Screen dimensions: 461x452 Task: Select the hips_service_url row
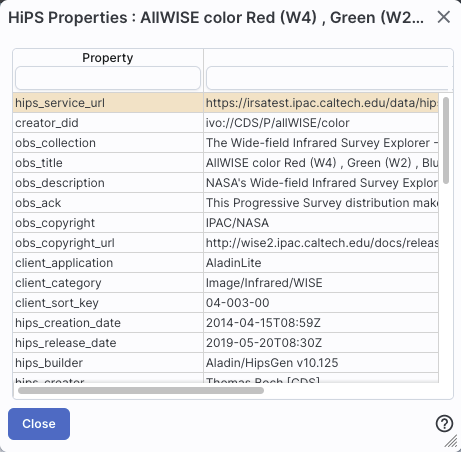coord(226,103)
